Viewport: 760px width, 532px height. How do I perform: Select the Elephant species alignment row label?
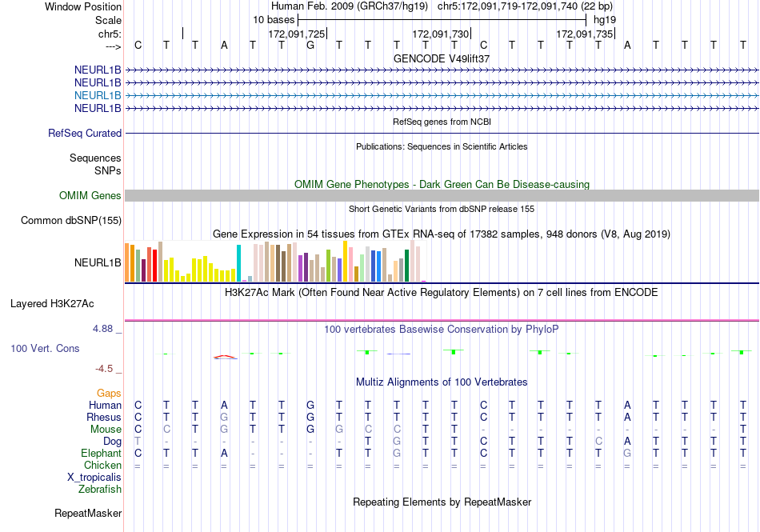coord(101,453)
